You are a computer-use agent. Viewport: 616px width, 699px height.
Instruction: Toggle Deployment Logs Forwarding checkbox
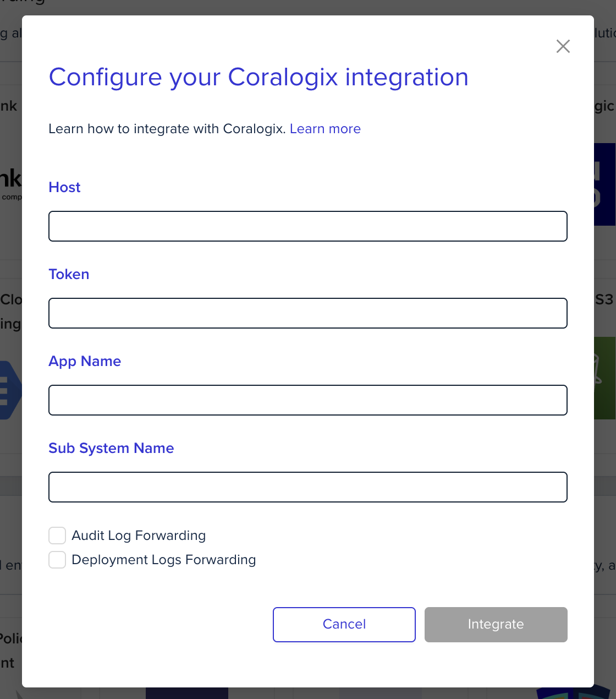click(x=57, y=560)
